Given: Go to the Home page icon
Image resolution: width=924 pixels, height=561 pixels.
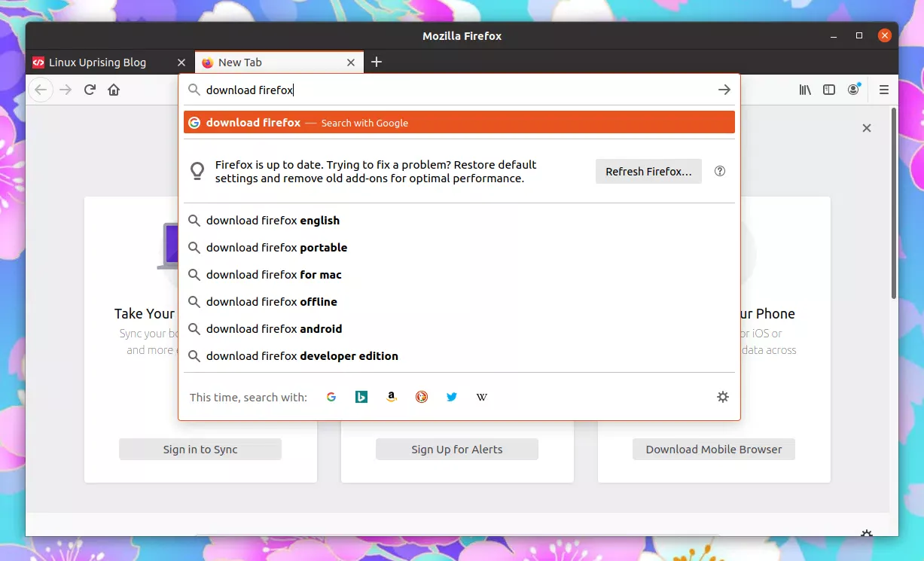Looking at the screenshot, I should click(x=114, y=90).
